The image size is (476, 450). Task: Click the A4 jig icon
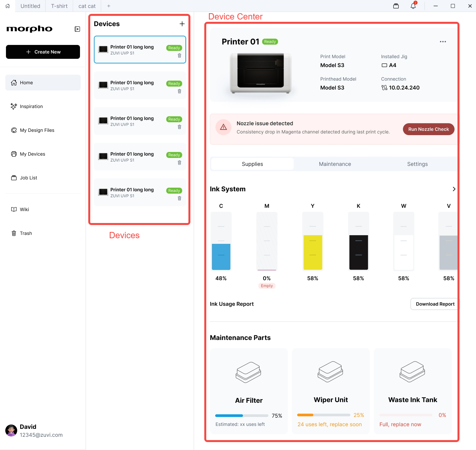click(x=384, y=65)
